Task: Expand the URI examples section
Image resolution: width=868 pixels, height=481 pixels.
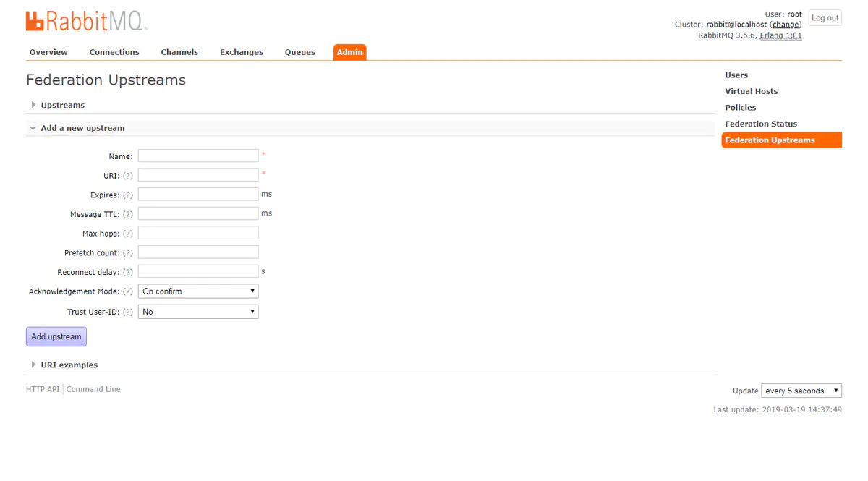Action: pos(69,365)
